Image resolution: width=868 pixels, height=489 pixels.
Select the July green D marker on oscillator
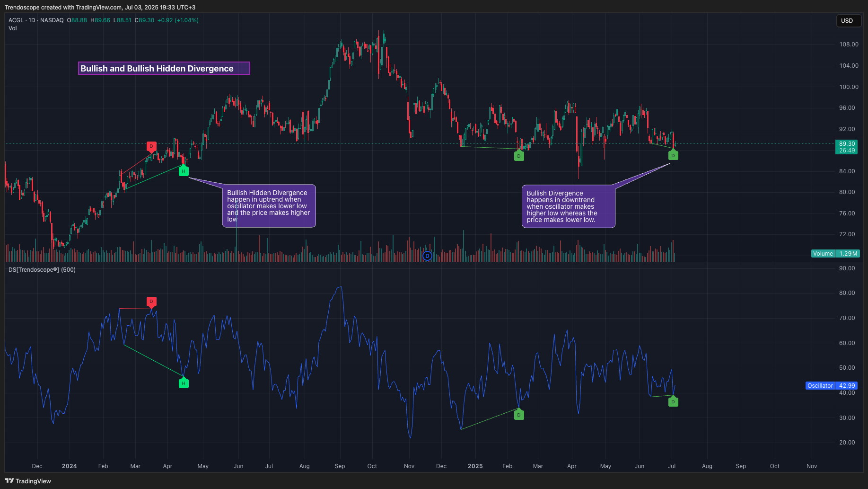pos(673,402)
